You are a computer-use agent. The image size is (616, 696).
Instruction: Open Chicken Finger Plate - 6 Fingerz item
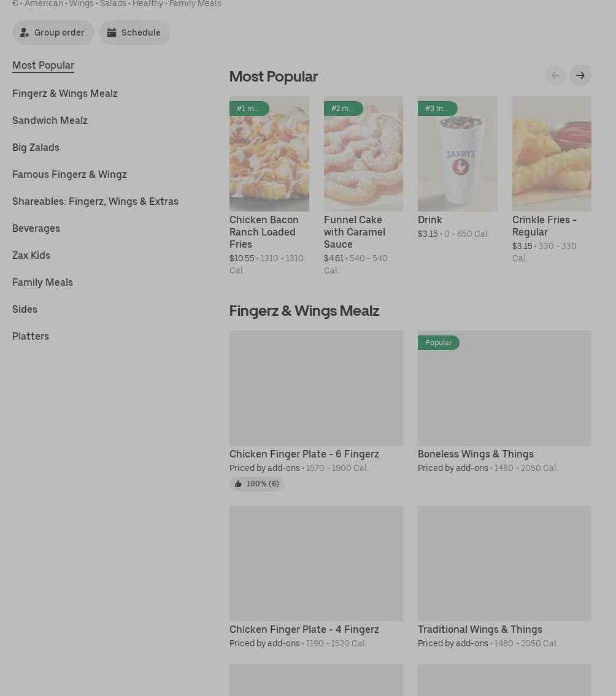(x=316, y=388)
